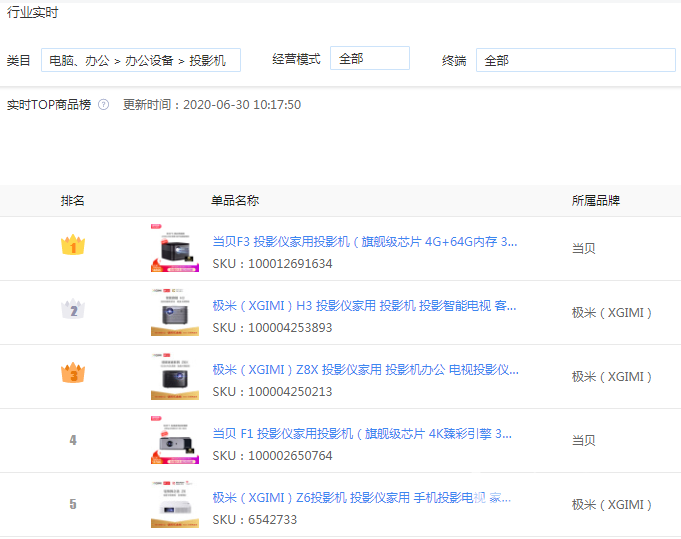The image size is (681, 539).
Task: Open the 类目 category dropdown
Action: pos(141,60)
